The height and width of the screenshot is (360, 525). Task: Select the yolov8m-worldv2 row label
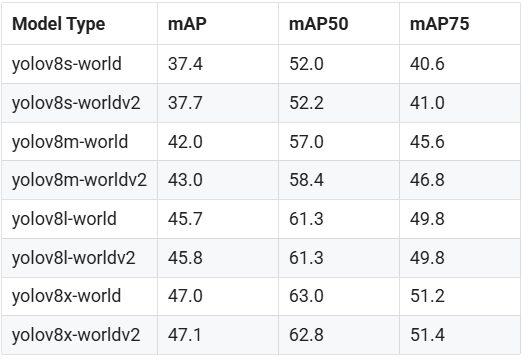[79, 180]
